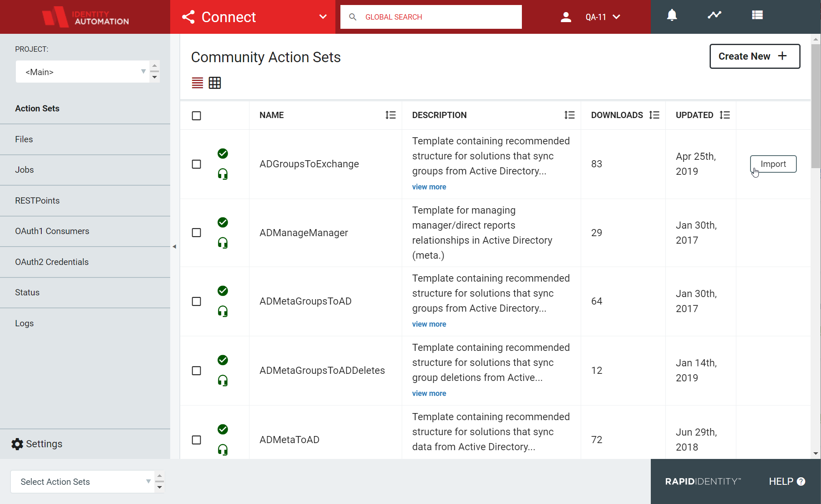This screenshot has height=504, width=821.
Task: Open Jobs in the sidebar
Action: click(x=85, y=170)
